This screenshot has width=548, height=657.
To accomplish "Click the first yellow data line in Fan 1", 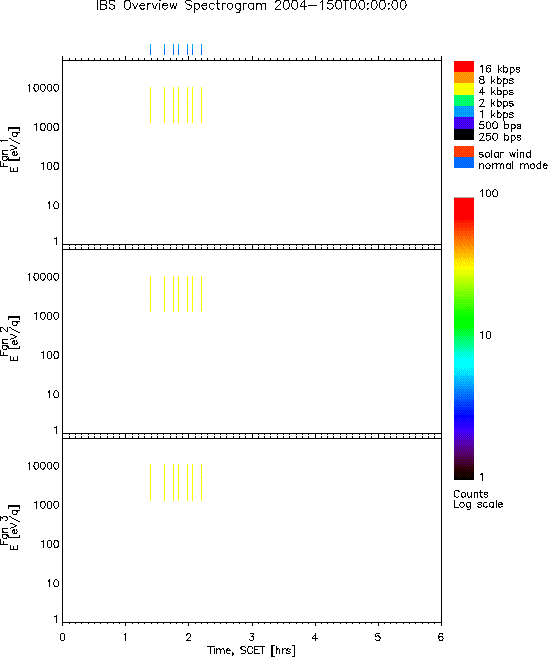I will (150, 105).
